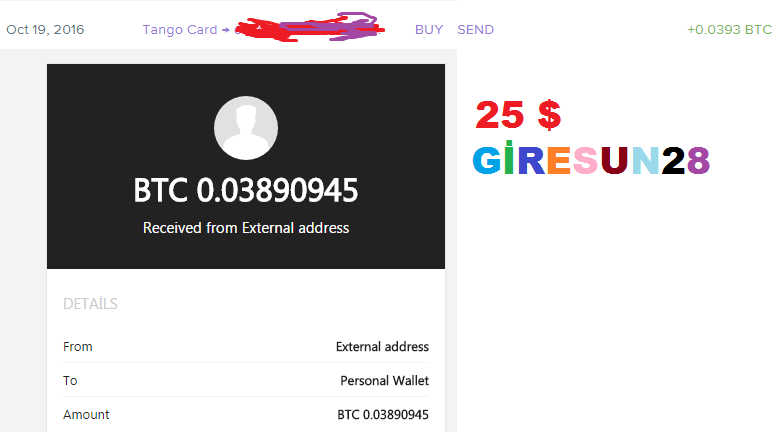The image size is (778, 432).
Task: Select the Oct 19, 2016 transaction date
Action: [x=45, y=30]
